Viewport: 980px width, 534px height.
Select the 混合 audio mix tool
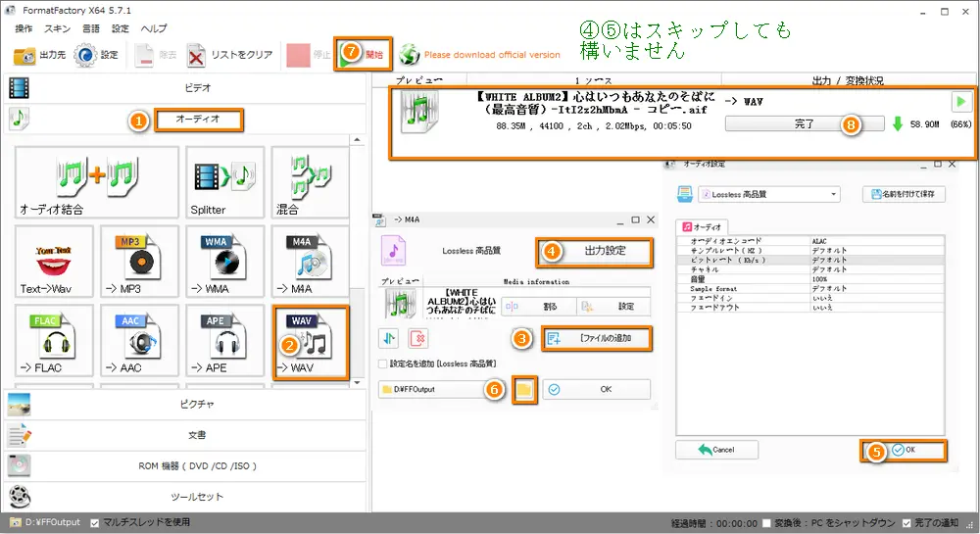coord(310,182)
